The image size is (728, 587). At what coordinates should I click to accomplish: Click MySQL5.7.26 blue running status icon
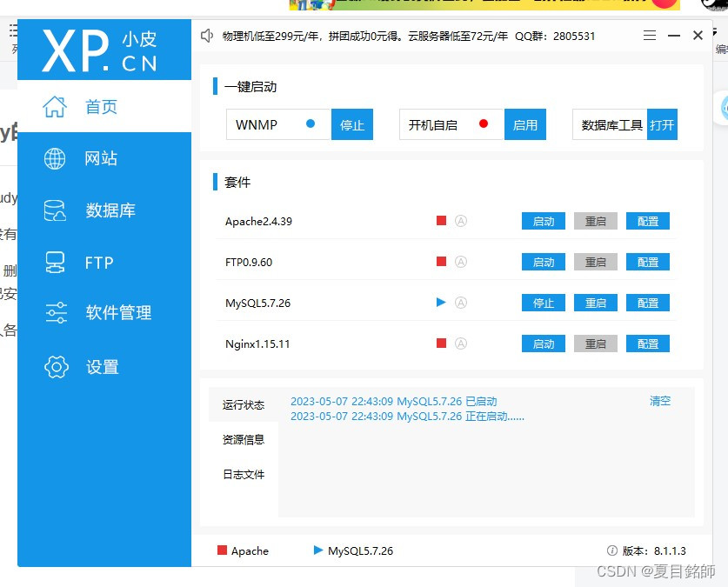pos(441,303)
